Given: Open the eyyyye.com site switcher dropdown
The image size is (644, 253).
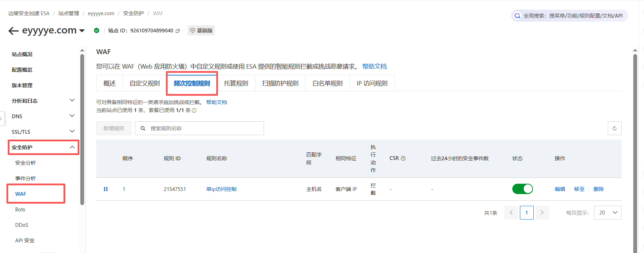Looking at the screenshot, I should point(82,31).
